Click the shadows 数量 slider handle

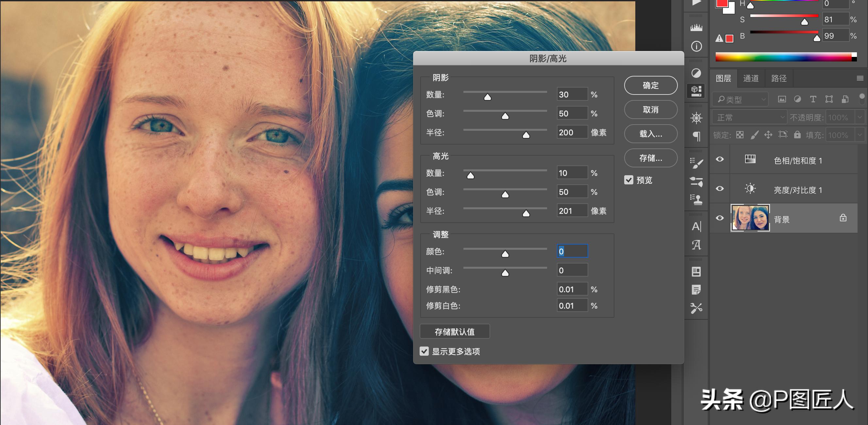pos(487,97)
